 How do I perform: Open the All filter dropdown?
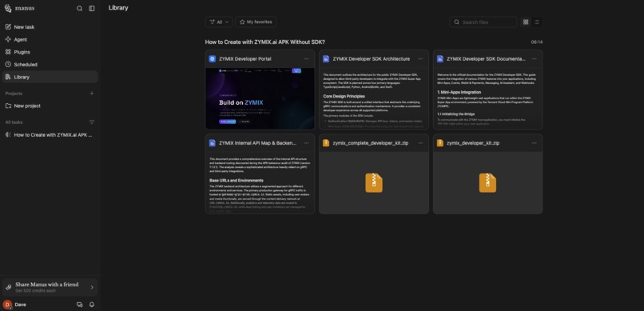point(218,22)
